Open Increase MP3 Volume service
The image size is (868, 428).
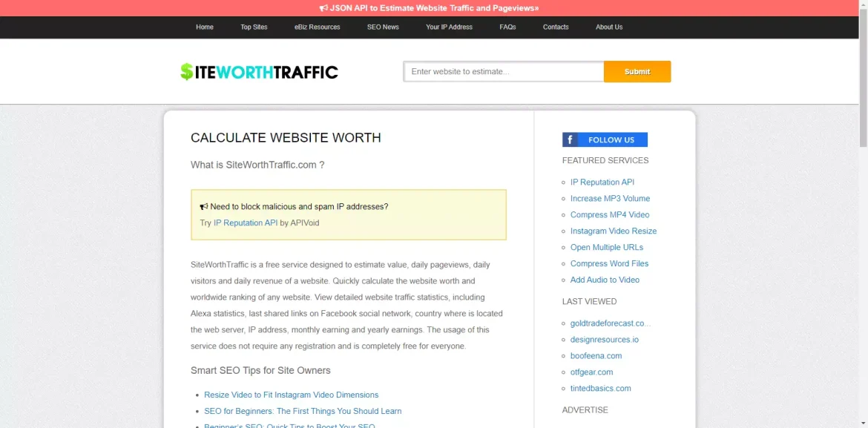click(x=610, y=198)
